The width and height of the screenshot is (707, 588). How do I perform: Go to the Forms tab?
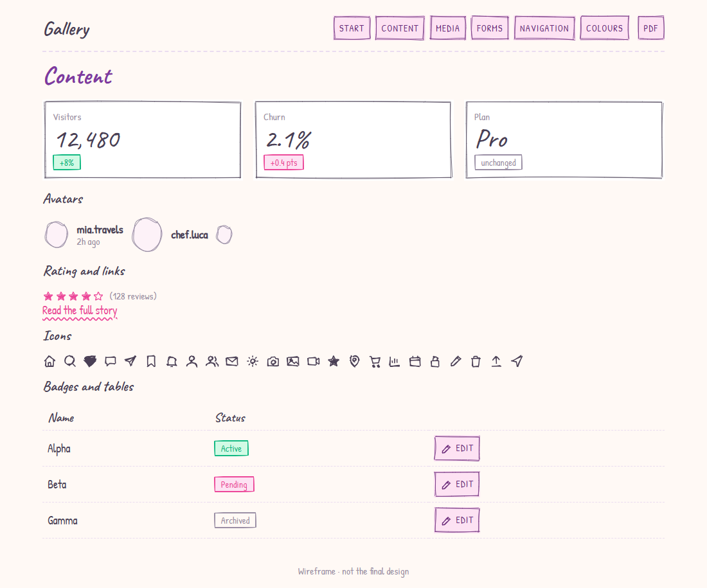click(490, 28)
